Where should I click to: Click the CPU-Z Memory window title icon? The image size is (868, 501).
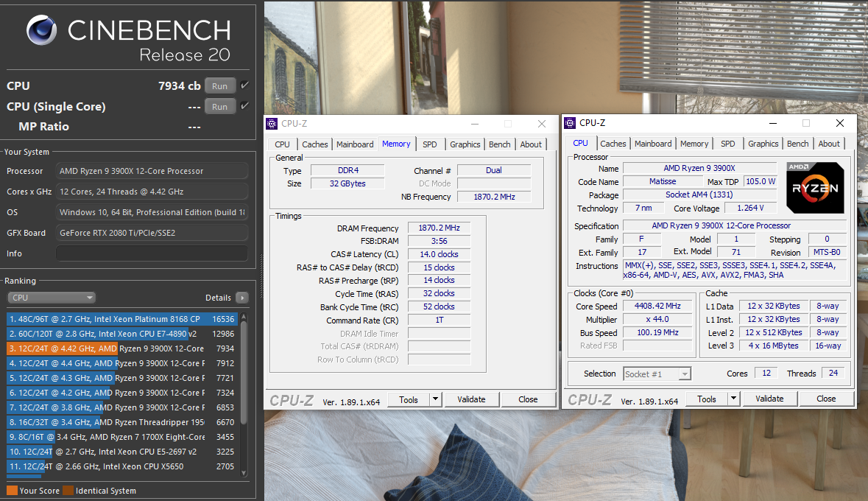(272, 124)
